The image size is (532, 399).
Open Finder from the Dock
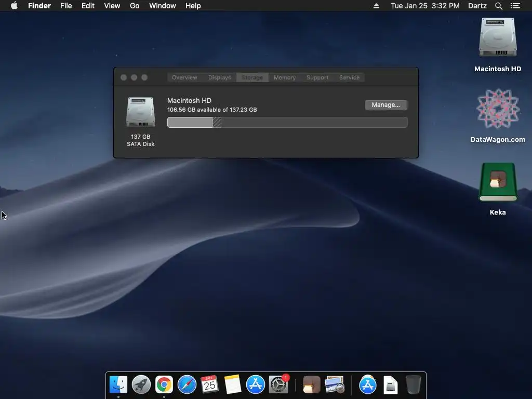118,384
